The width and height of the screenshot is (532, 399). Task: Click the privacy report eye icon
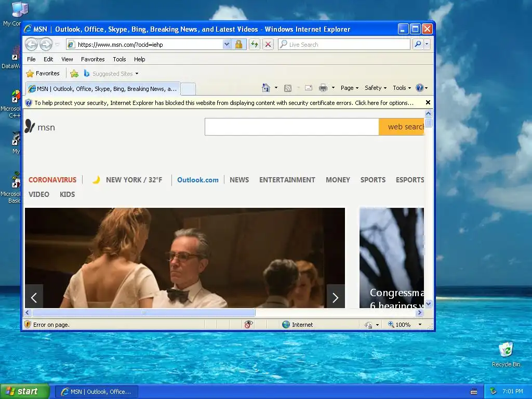pyautogui.click(x=249, y=324)
